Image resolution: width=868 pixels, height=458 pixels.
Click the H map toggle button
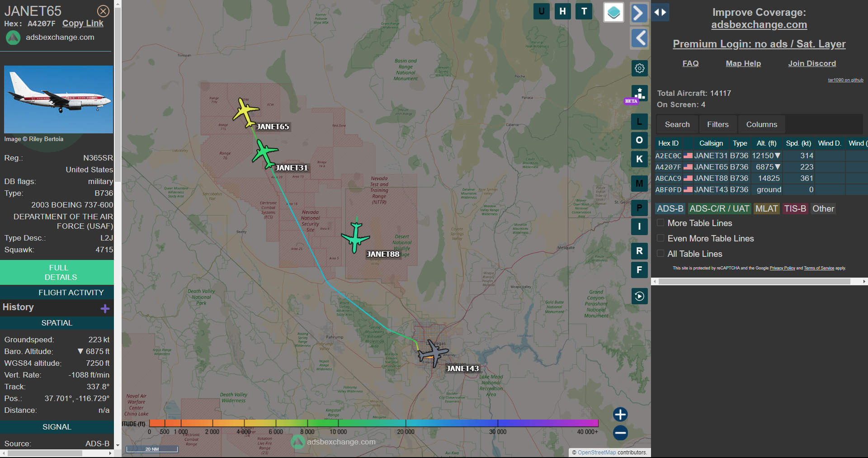click(562, 11)
